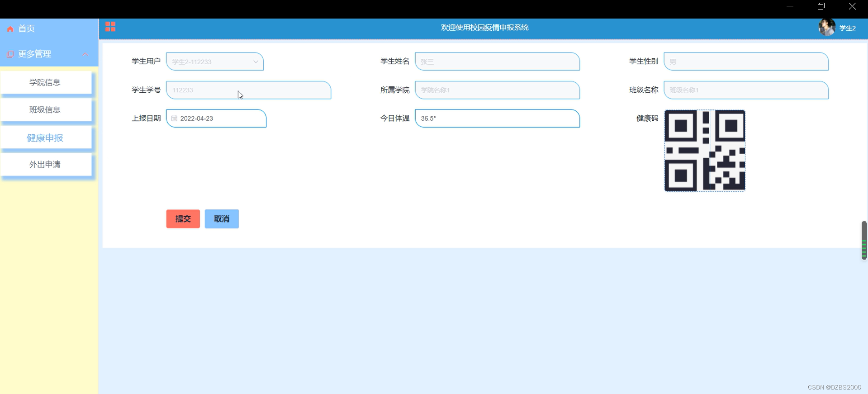Screen dimensions: 868x394
Task: Open 班级信息 in the sidebar
Action: point(46,110)
